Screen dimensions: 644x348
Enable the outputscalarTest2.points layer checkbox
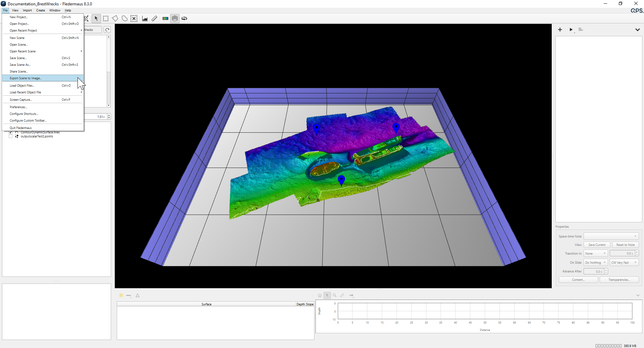pyautogui.click(x=11, y=136)
